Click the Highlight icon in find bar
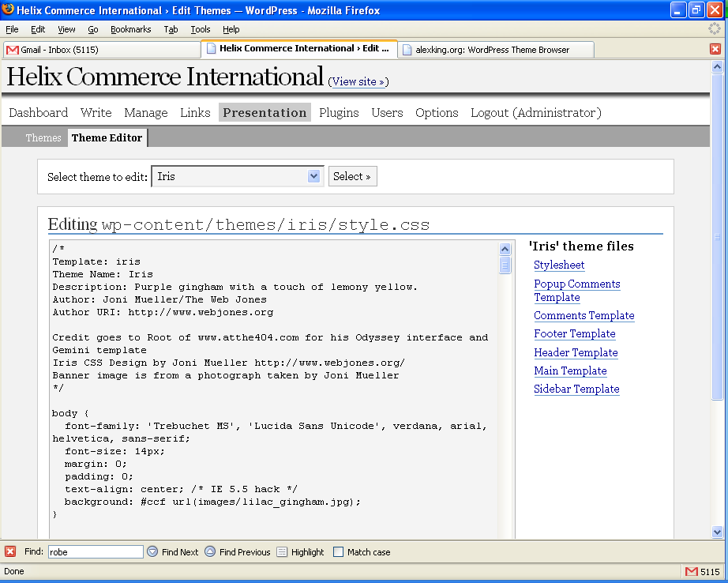The height and width of the screenshot is (583, 728). [x=282, y=552]
